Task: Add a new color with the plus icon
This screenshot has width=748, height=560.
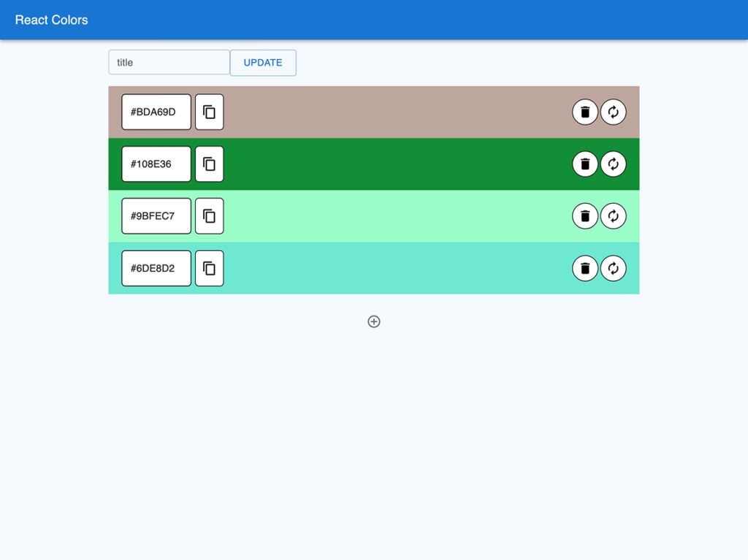Action: point(374,321)
